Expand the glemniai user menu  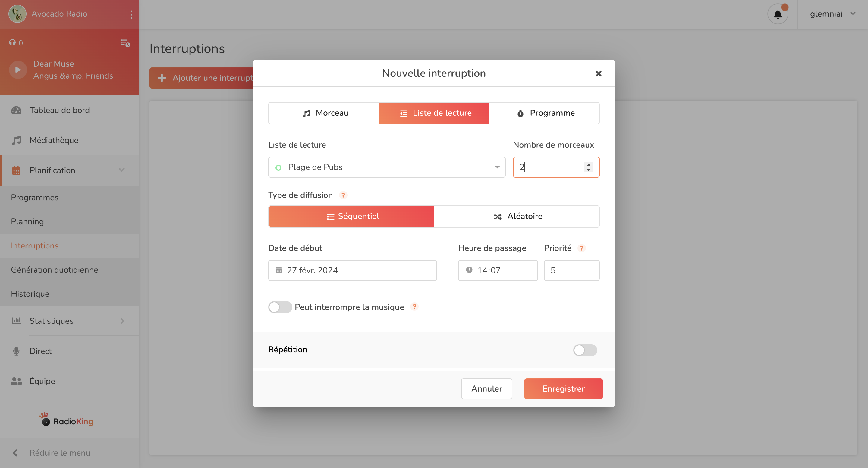(x=832, y=14)
